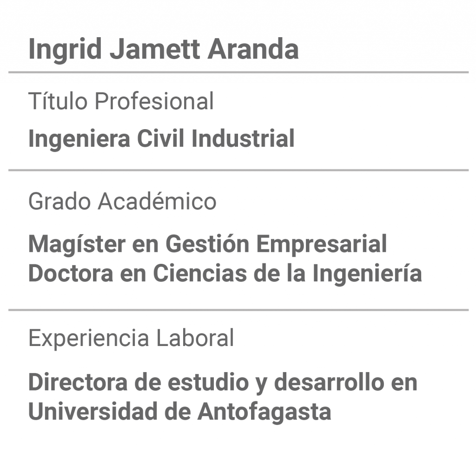Click the divider above Grado Académico
The height and width of the screenshot is (451, 476).
point(238,170)
